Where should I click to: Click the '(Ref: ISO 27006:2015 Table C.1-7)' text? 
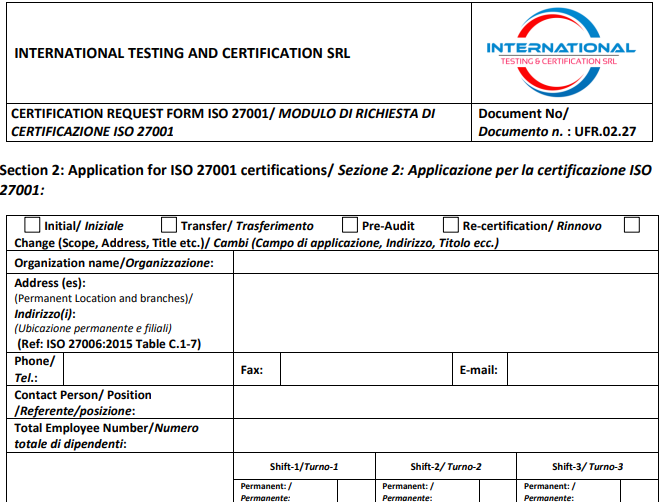[109, 344]
